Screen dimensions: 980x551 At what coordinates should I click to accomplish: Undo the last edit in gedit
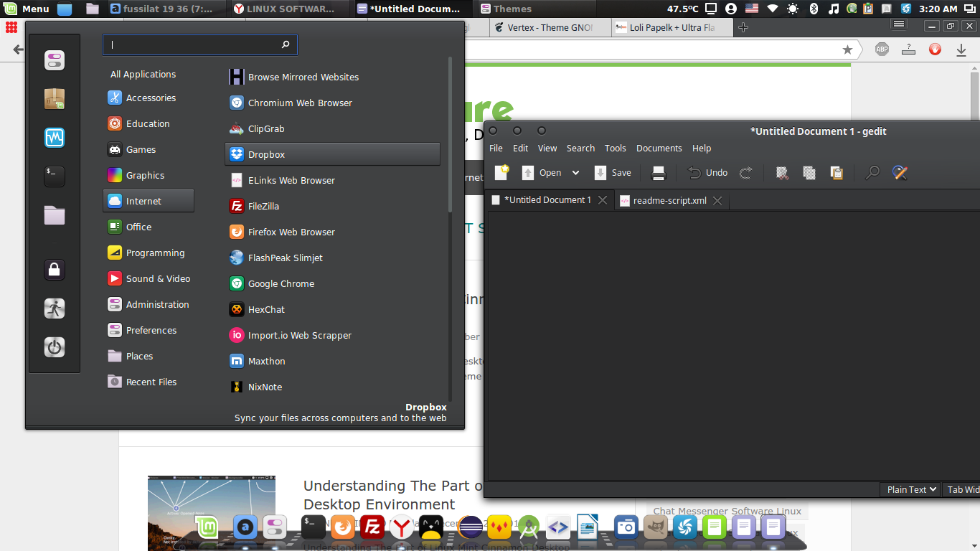coord(708,172)
